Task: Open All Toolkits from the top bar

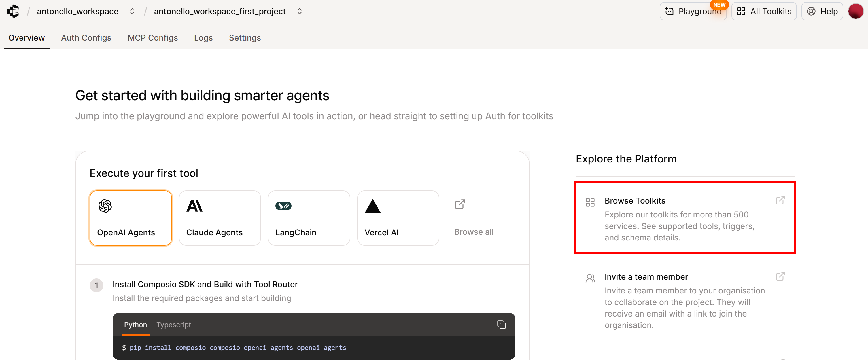Action: pyautogui.click(x=764, y=11)
